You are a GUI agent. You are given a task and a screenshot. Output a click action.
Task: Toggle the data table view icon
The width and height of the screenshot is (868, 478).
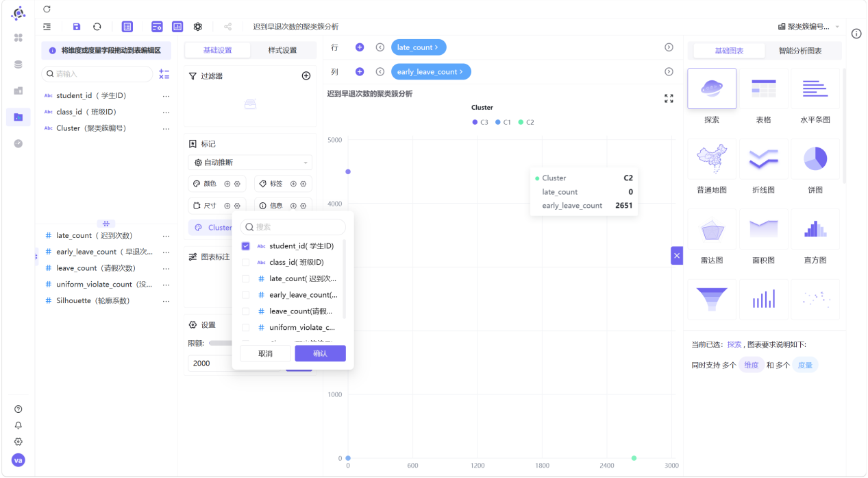[x=127, y=27]
